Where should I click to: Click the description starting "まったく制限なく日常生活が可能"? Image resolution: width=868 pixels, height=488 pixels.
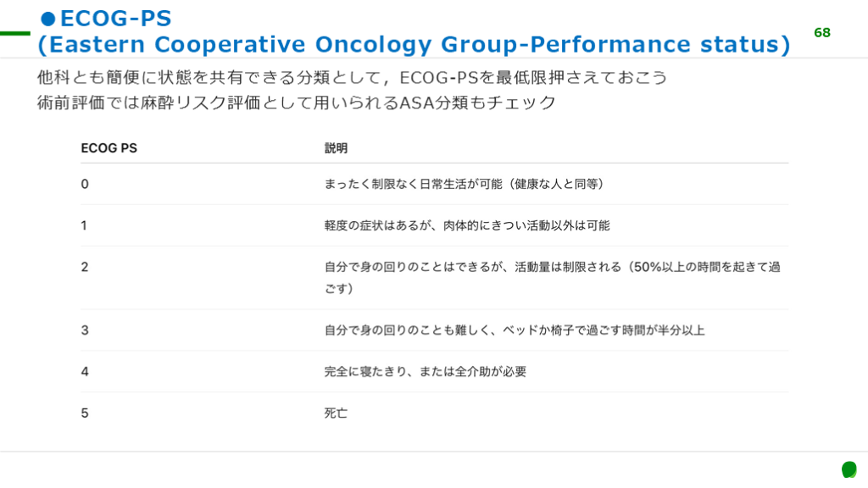click(x=464, y=184)
